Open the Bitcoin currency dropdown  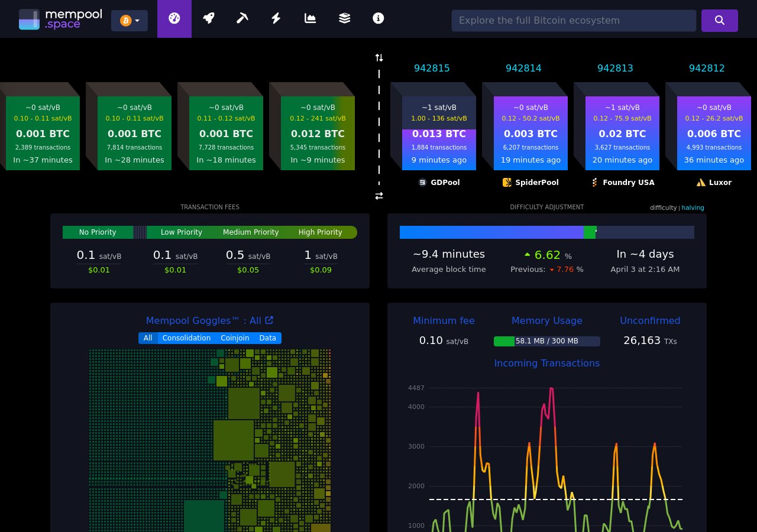(129, 20)
